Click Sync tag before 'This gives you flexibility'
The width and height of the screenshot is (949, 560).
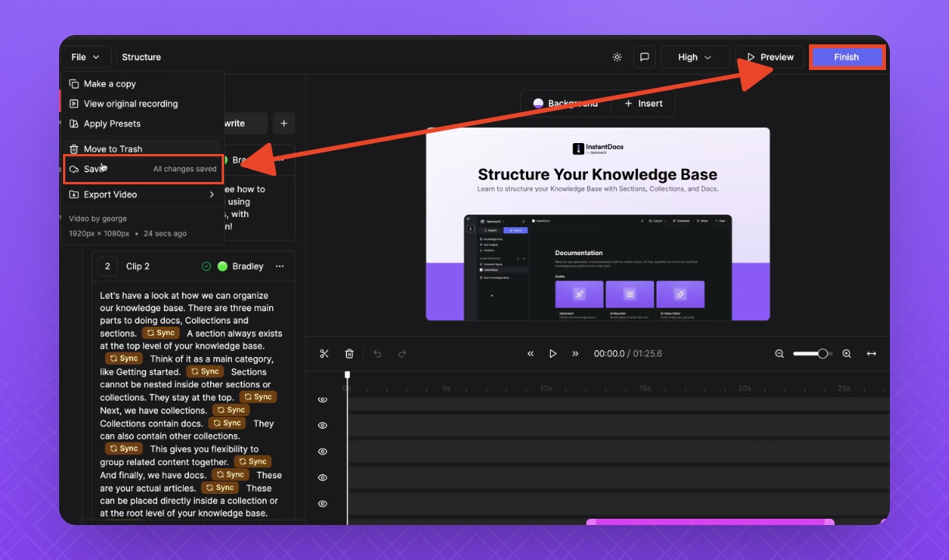tap(124, 448)
